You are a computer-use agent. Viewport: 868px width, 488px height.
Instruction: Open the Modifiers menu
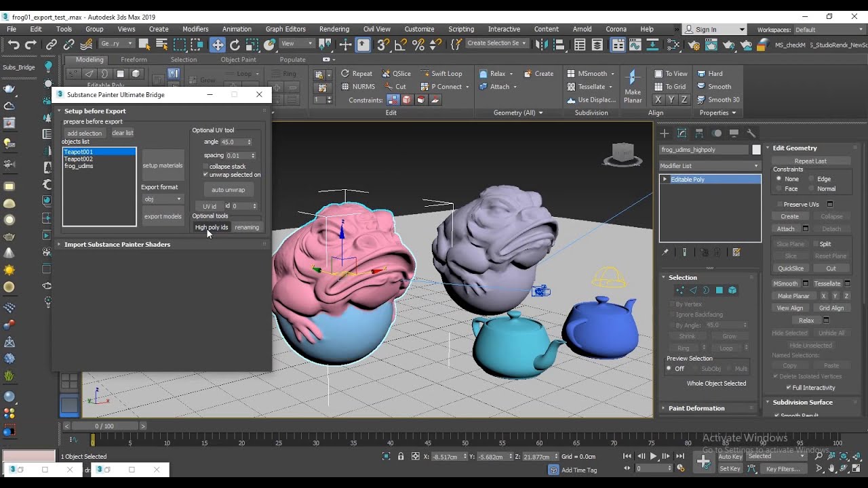coord(195,29)
